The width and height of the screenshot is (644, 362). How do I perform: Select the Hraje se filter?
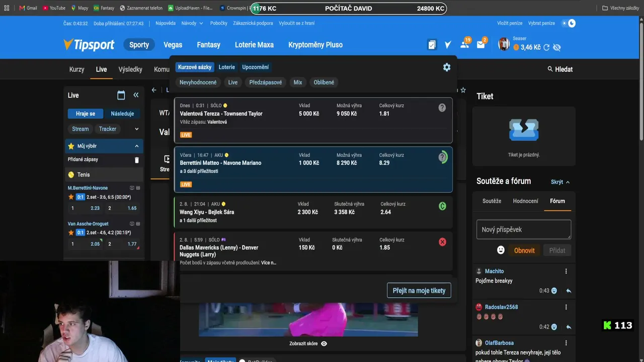click(86, 114)
